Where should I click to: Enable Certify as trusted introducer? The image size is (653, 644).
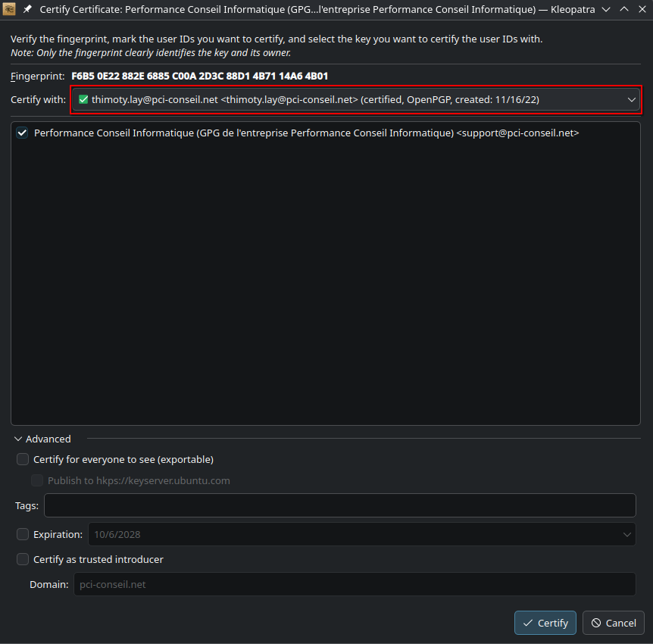tap(23, 560)
